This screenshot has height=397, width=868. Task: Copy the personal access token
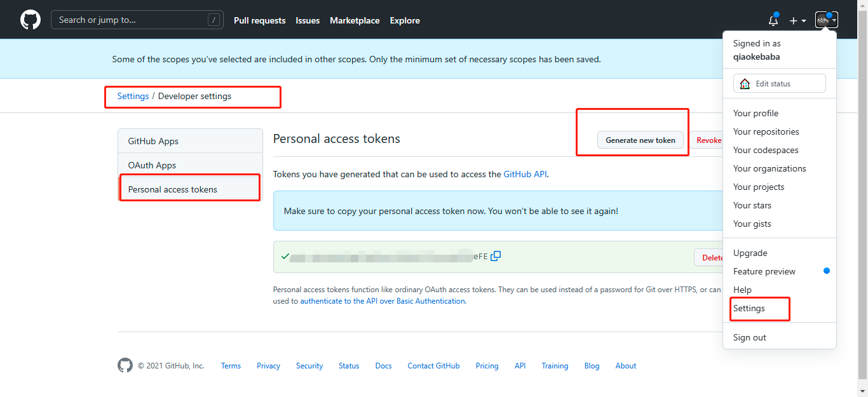pos(496,256)
